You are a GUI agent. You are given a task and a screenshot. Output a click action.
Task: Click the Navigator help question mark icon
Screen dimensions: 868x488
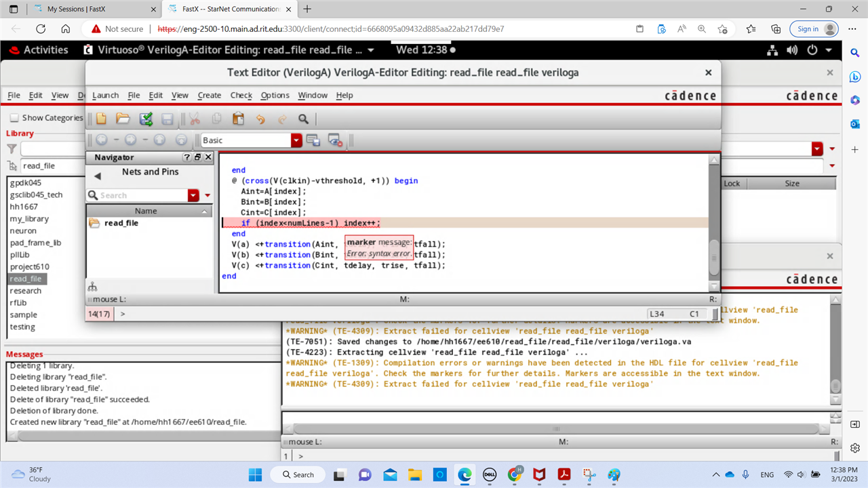[187, 157]
